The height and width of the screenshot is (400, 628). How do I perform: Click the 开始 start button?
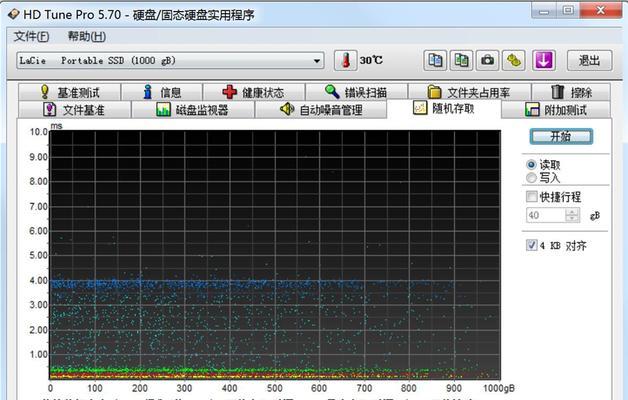pyautogui.click(x=561, y=137)
